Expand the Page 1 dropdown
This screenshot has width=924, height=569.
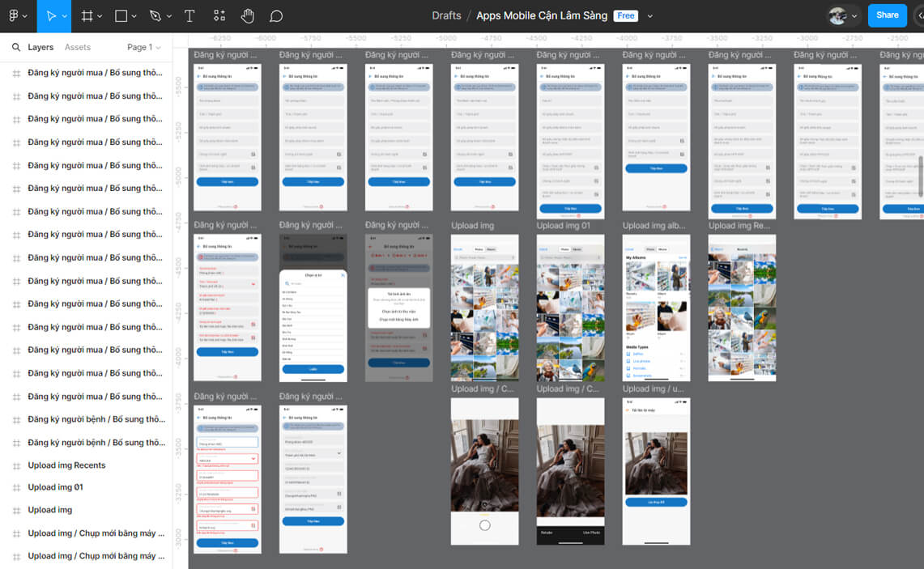(x=144, y=48)
